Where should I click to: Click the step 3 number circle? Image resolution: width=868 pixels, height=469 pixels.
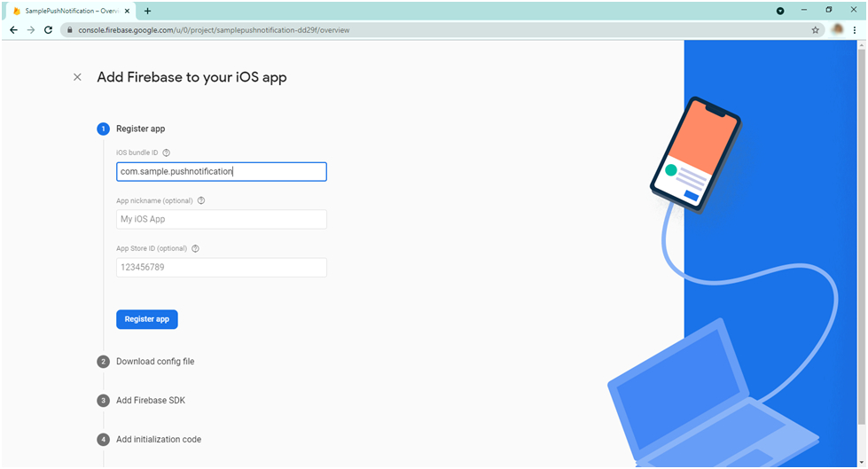103,401
